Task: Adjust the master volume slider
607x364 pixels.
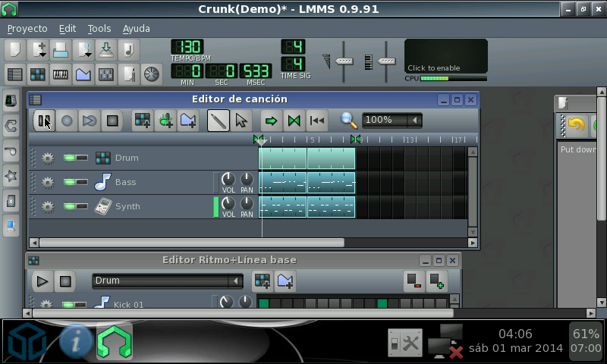Action: [x=344, y=61]
